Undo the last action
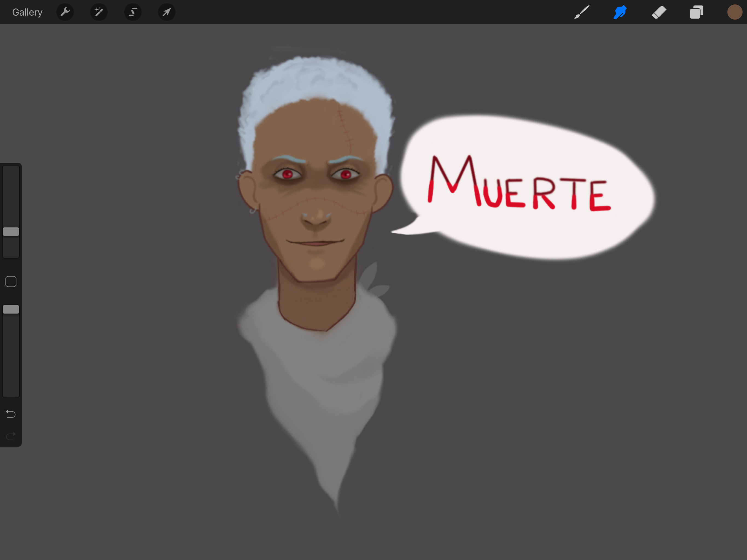The height and width of the screenshot is (560, 747). coord(11,413)
